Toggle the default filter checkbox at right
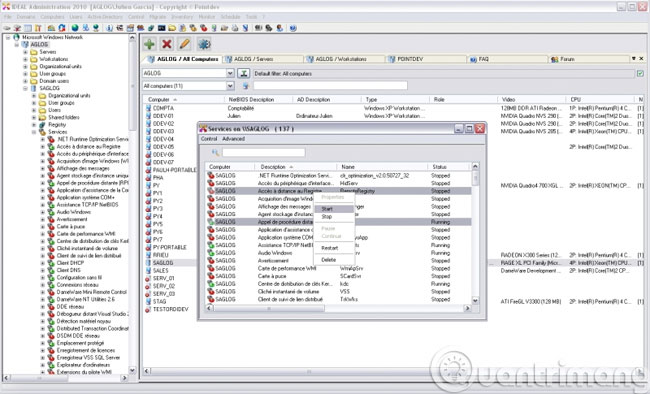650x394 pixels. (x=640, y=73)
